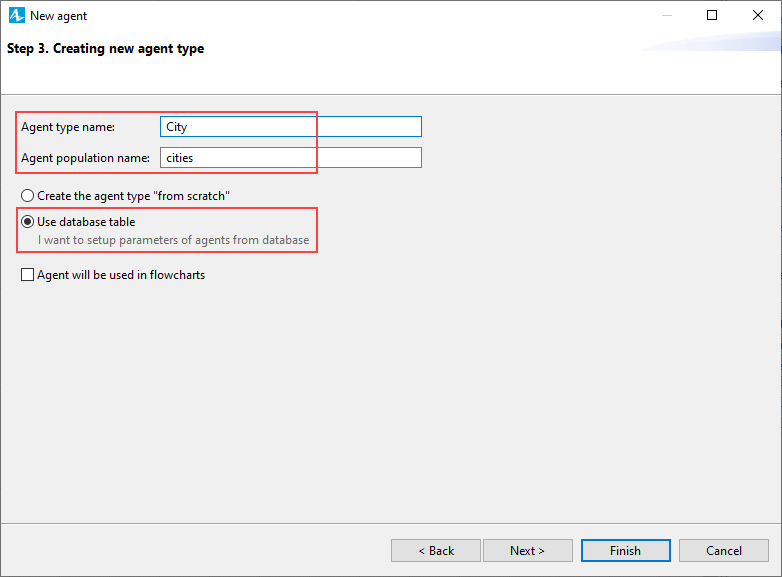782x577 pixels.
Task: Click the 'I want to setup parameters' description text
Action: pyautogui.click(x=174, y=240)
